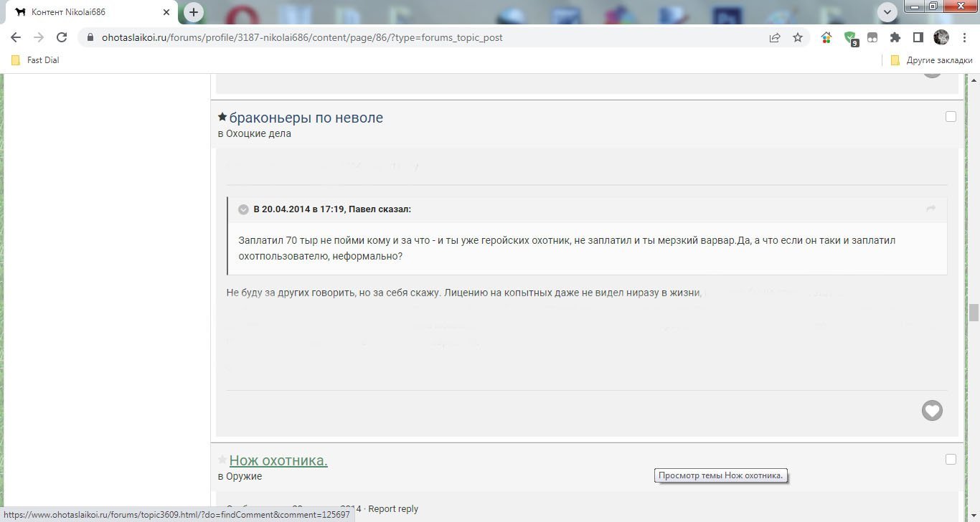980x522 pixels.
Task: Open the tab search dropdown arrow
Action: tap(887, 11)
